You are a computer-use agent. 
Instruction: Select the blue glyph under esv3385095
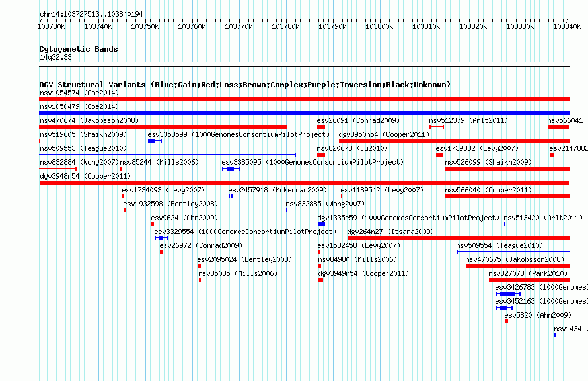point(231,169)
